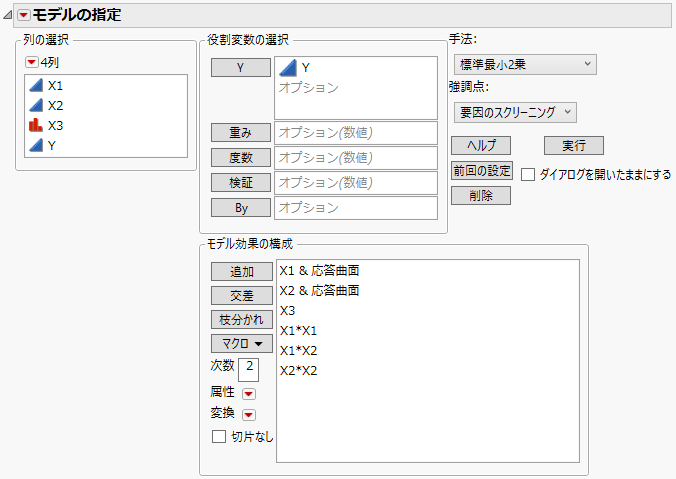Click the X1 column name in the column list
The image size is (676, 479).
pos(55,85)
